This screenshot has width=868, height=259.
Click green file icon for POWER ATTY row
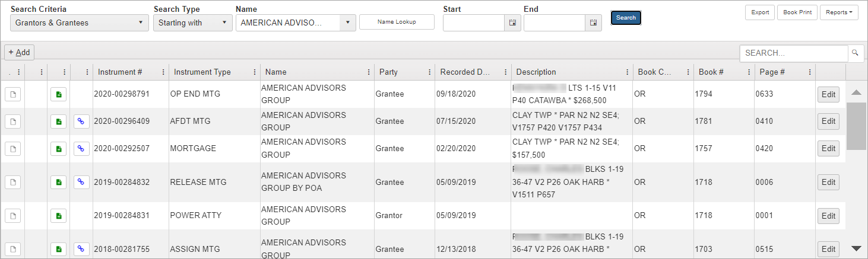(58, 216)
